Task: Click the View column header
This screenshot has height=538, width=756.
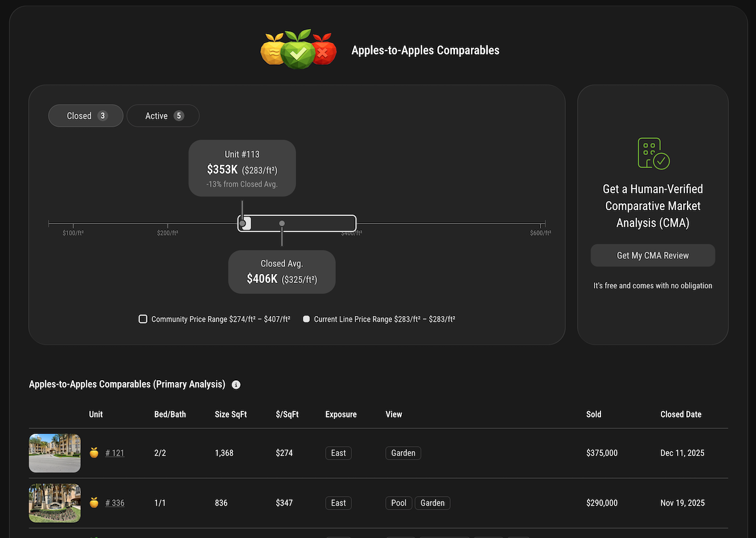Action: tap(394, 414)
